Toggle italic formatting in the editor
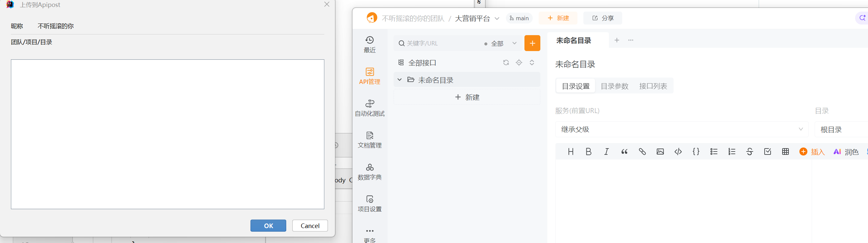868x243 pixels. click(x=606, y=152)
